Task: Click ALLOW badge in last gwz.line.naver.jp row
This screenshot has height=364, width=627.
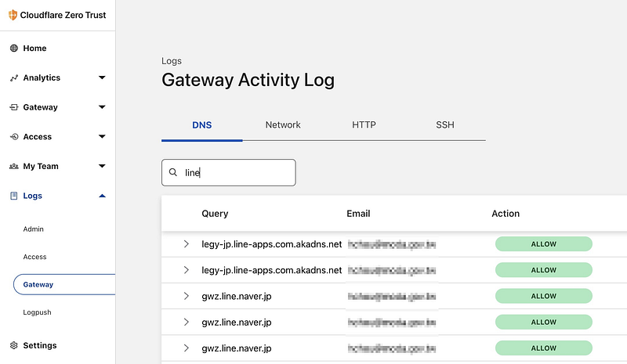Action: [543, 348]
